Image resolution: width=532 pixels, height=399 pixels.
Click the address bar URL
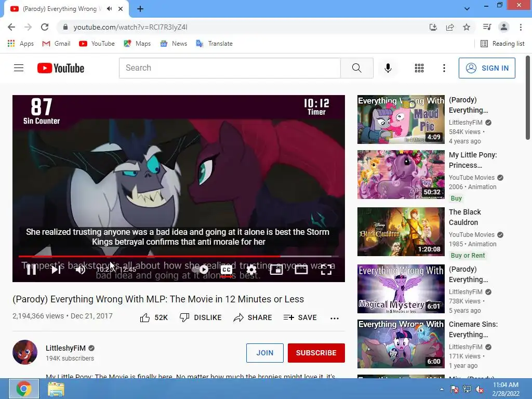pos(130,27)
